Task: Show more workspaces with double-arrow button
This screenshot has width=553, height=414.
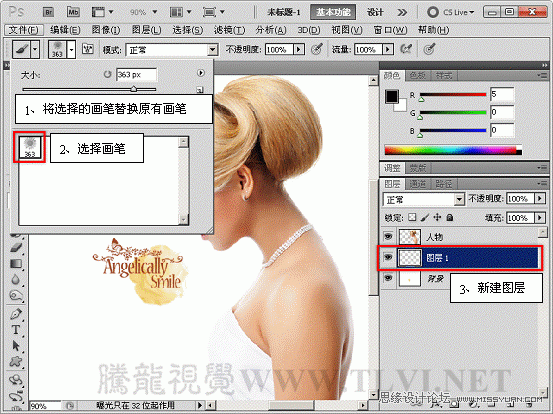Action: 402,13
